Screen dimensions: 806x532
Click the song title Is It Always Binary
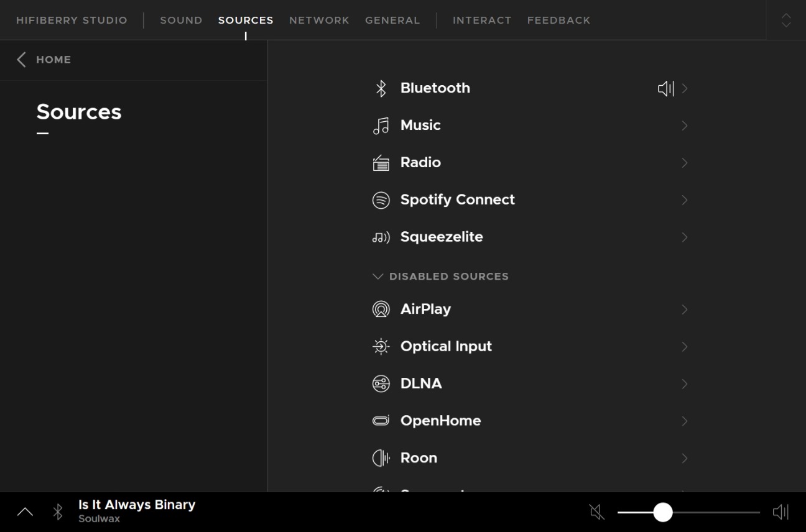pos(137,505)
